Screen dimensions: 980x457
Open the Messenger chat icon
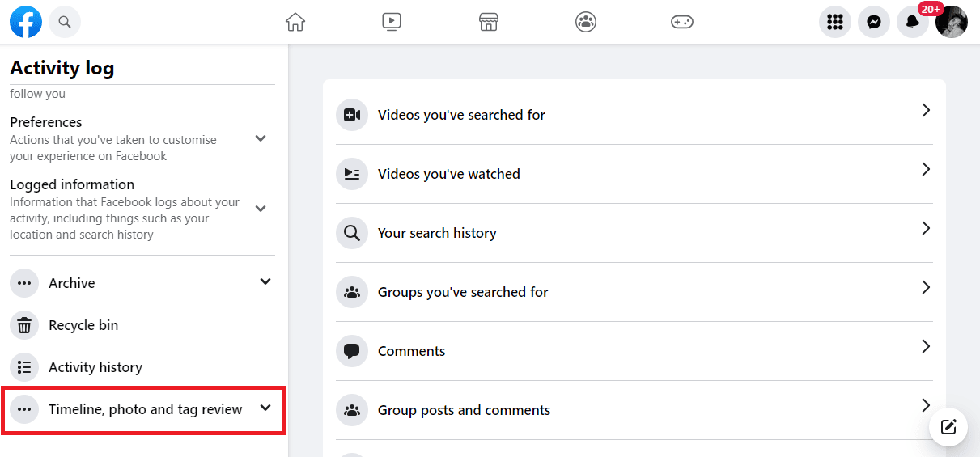874,22
